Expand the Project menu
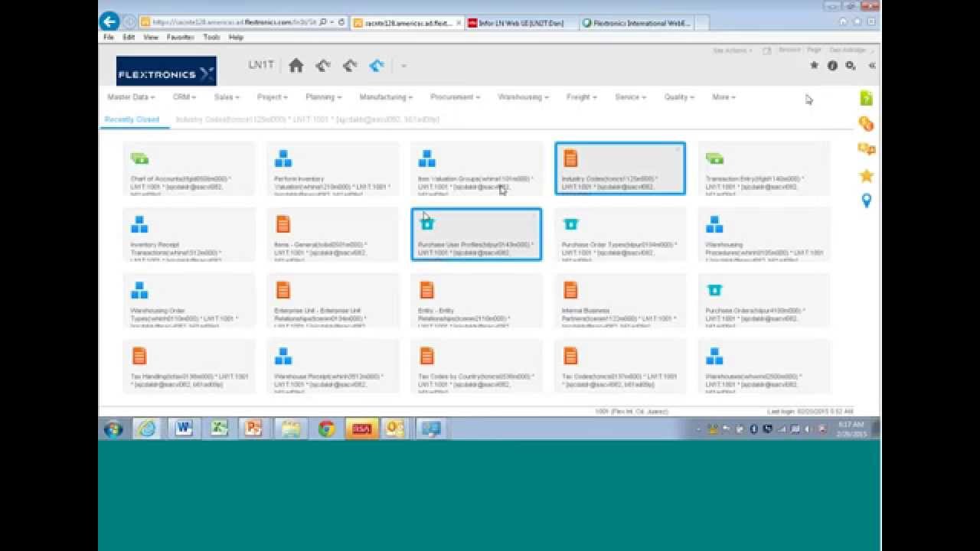Image resolution: width=980 pixels, height=551 pixels. pos(272,97)
